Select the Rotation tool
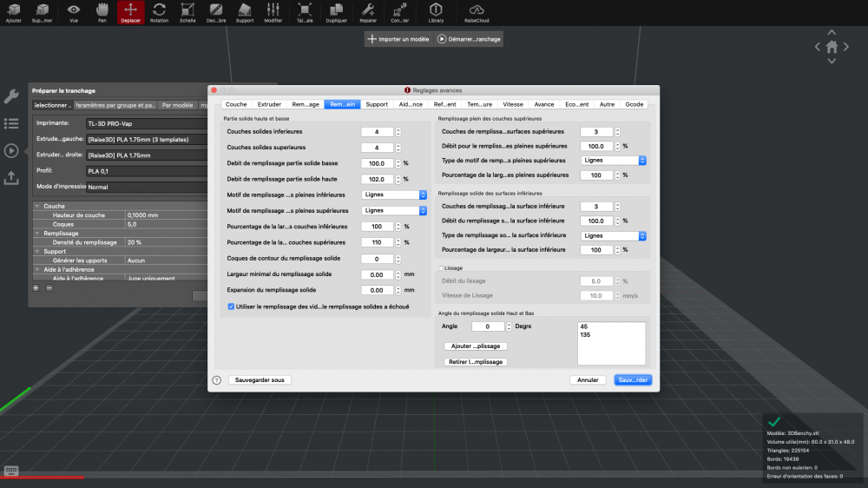 click(x=159, y=10)
